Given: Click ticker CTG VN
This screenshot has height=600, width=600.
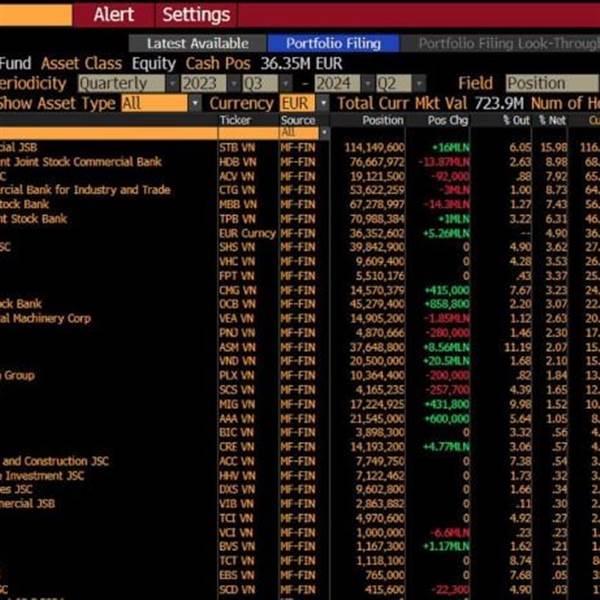Looking at the screenshot, I should coord(237,190).
